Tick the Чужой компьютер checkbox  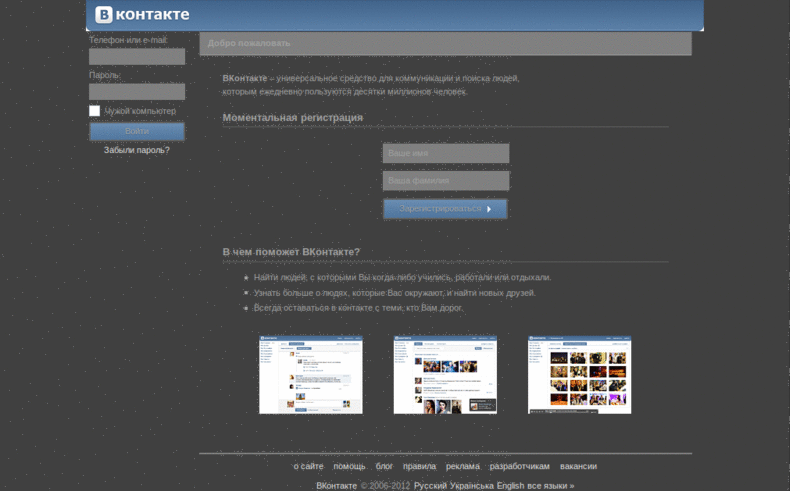click(x=94, y=111)
